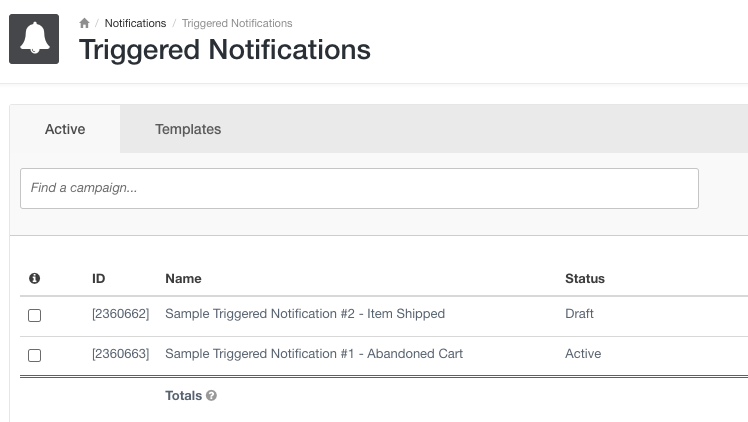Screen dimensions: 748x422
Task: Click the Draft status of Item Shipped
Action: [x=579, y=314]
